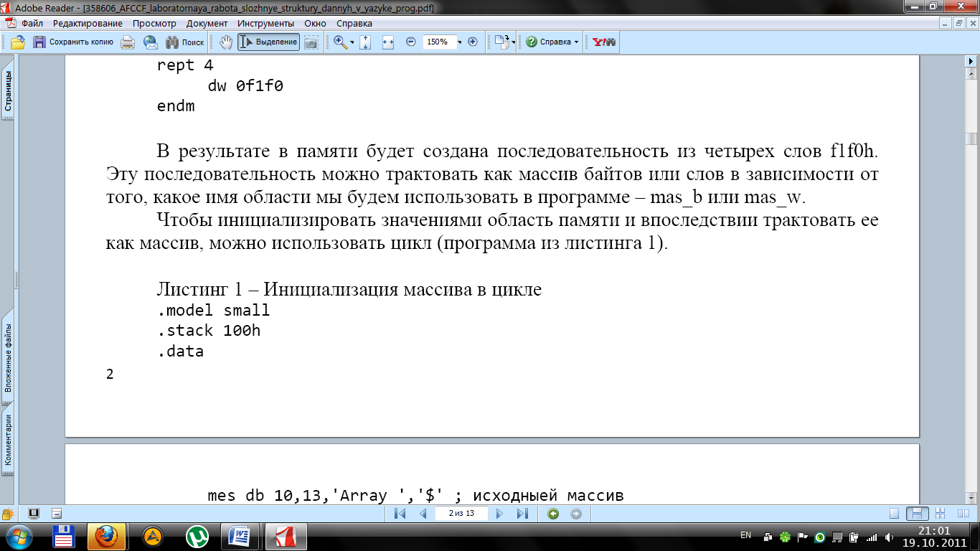
Task: Click the Print icon in toolbar
Action: (x=128, y=42)
